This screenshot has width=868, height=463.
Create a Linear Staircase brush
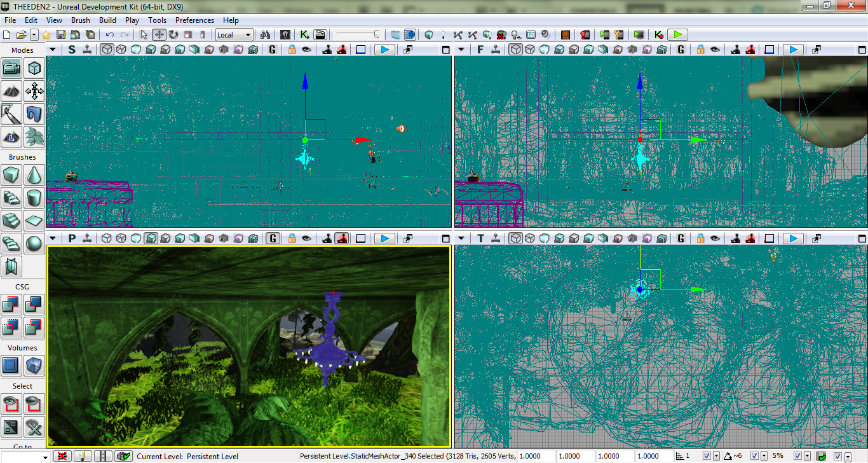click(12, 221)
